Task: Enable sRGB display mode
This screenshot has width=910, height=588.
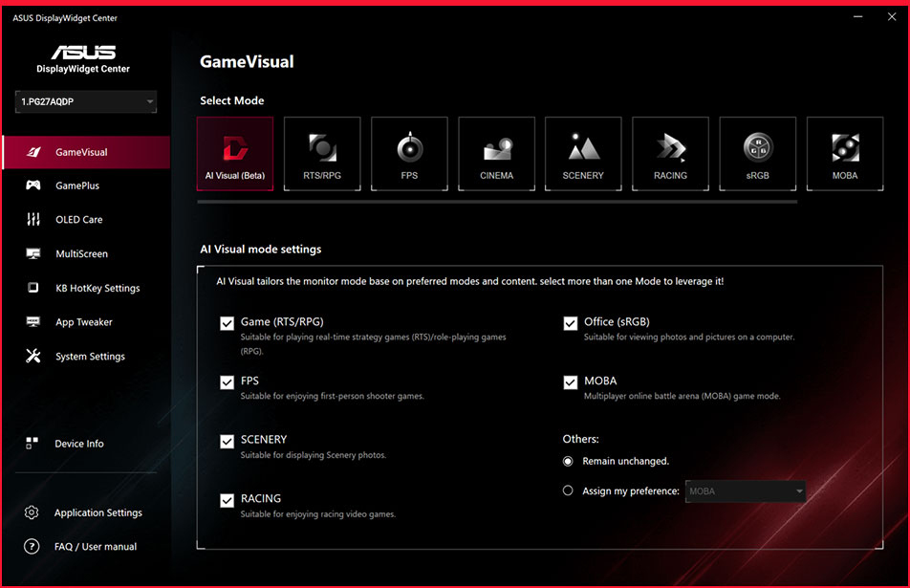Action: click(757, 153)
